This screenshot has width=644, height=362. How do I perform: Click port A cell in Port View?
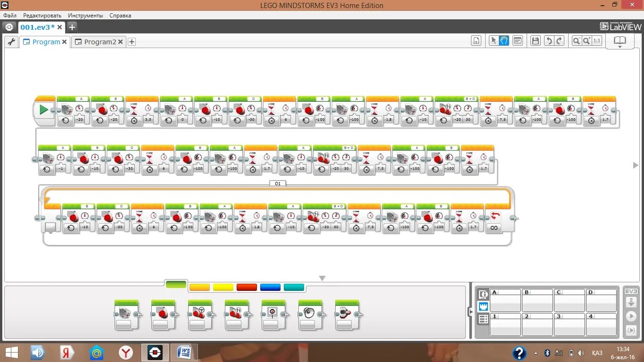click(x=505, y=300)
